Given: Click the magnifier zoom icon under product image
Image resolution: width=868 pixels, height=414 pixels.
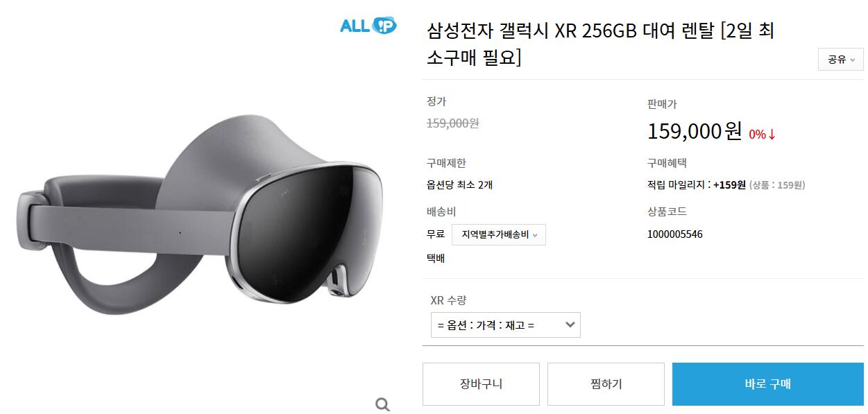Looking at the screenshot, I should tap(382, 404).
